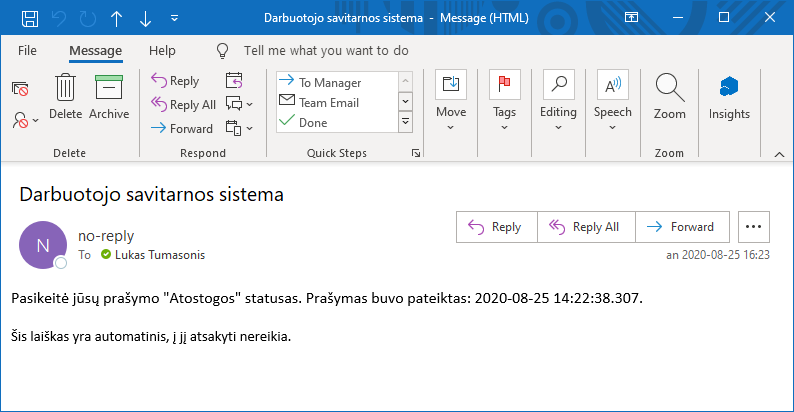The width and height of the screenshot is (794, 412).
Task: Expand the Quick Steps gallery
Action: coord(405,122)
